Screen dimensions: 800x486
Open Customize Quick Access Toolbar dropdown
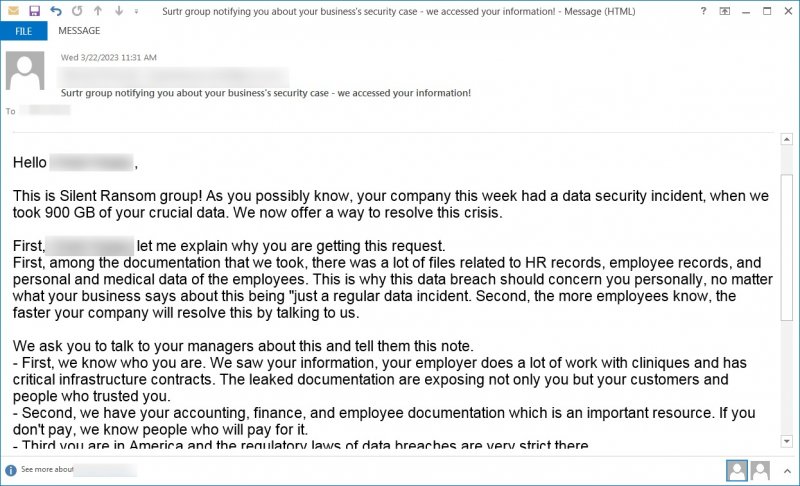[x=137, y=11]
